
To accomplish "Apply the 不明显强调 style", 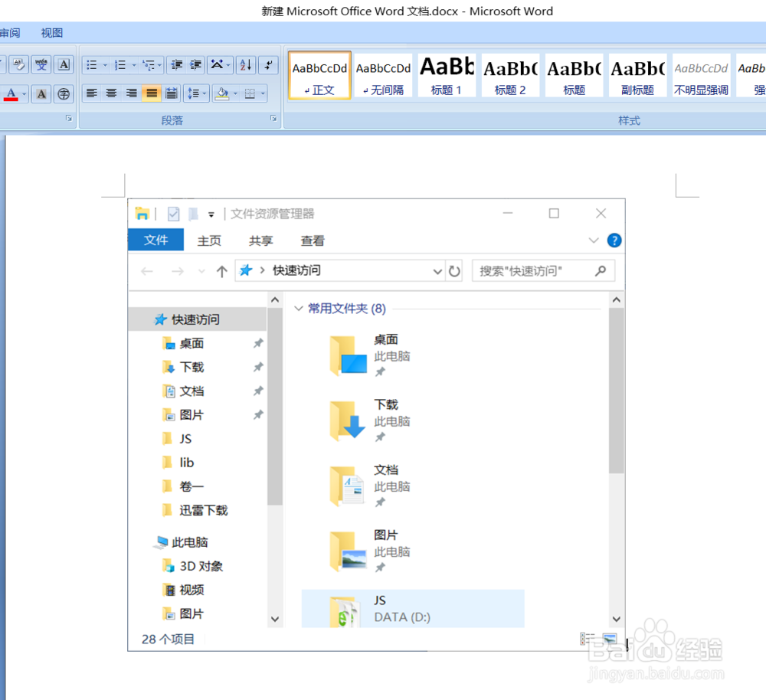I will pos(701,76).
